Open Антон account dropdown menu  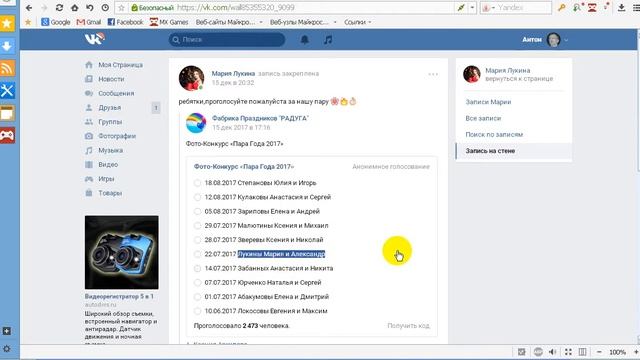[545, 40]
